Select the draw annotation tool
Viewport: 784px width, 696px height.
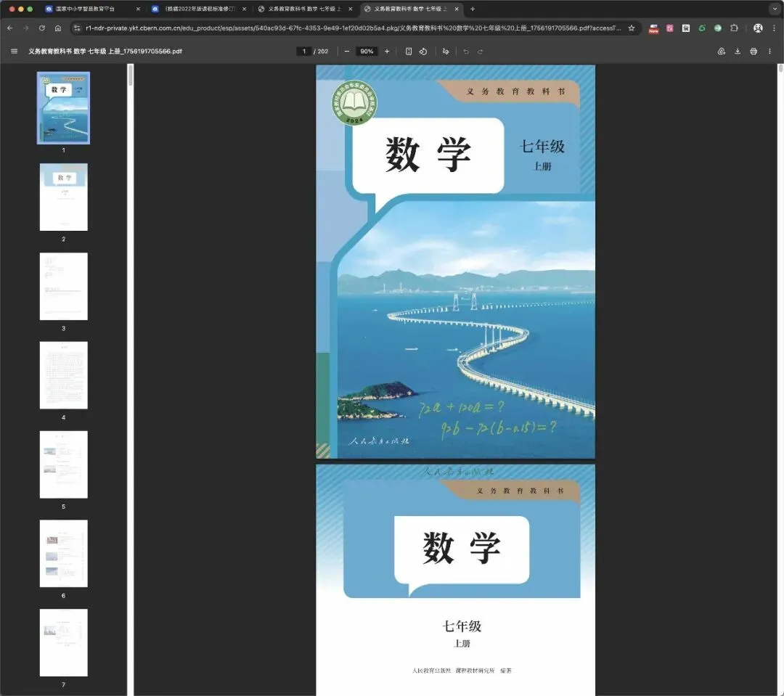(x=446, y=52)
